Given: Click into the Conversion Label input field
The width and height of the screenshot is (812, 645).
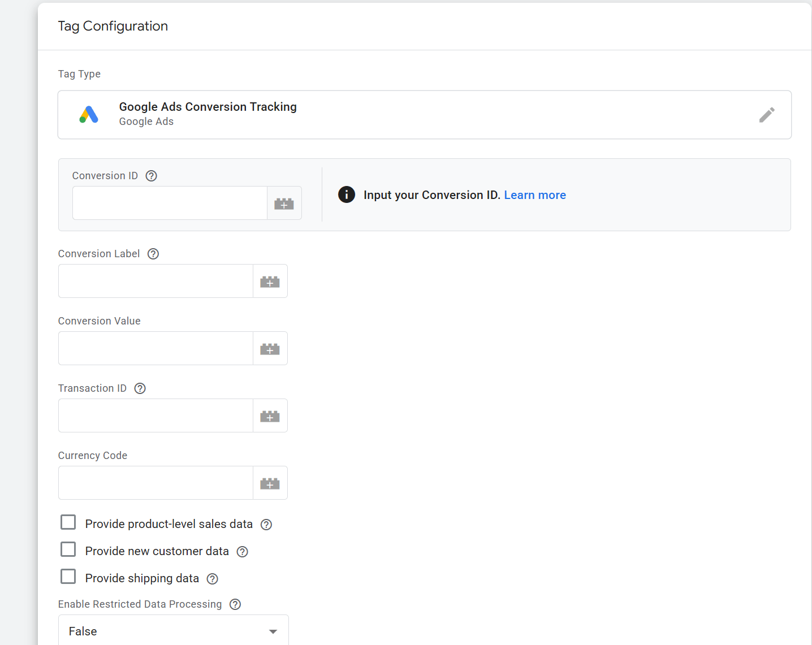Looking at the screenshot, I should coord(156,282).
